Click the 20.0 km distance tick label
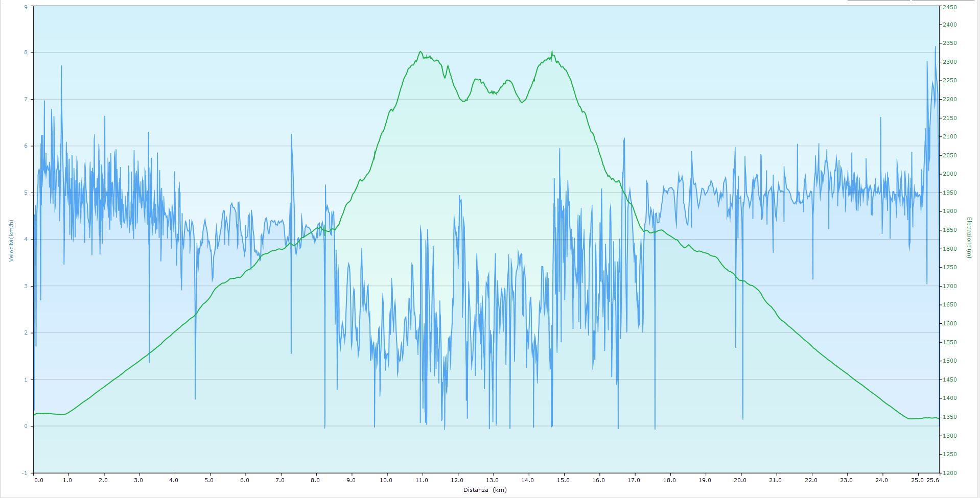The height and width of the screenshot is (498, 980). coord(740,480)
